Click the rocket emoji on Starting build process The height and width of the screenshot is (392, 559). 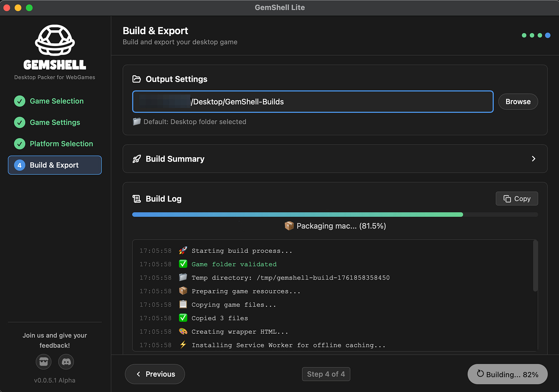coord(183,250)
